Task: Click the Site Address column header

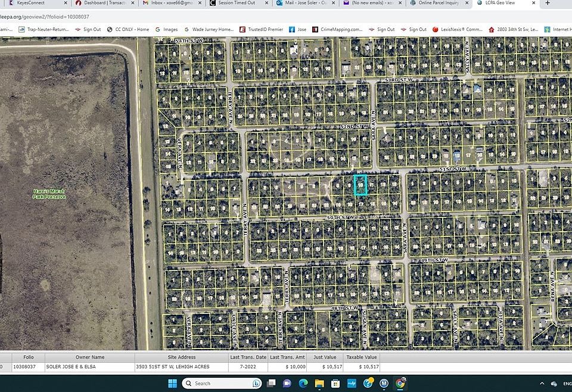Action: 182,357
